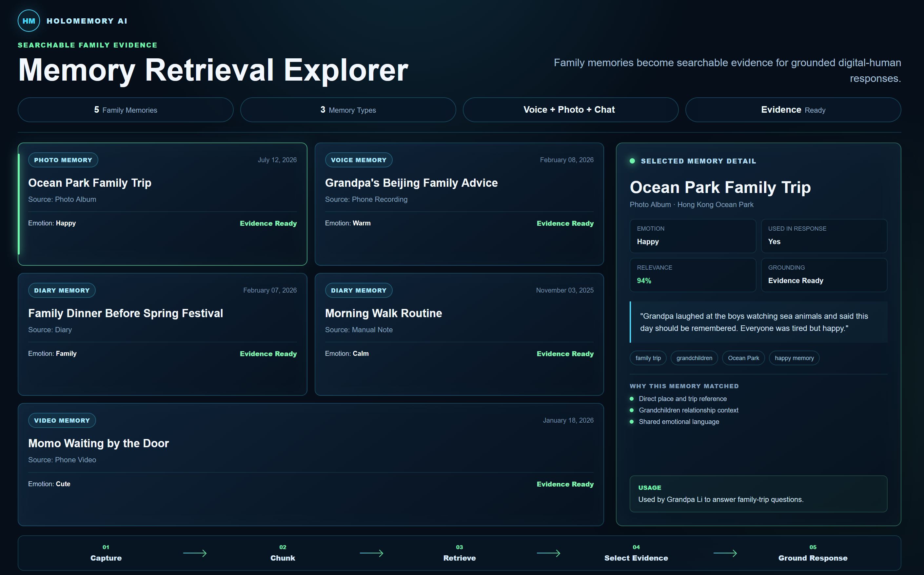Select the Morning Walk Routine memory
This screenshot has height=575, width=924.
[459, 334]
